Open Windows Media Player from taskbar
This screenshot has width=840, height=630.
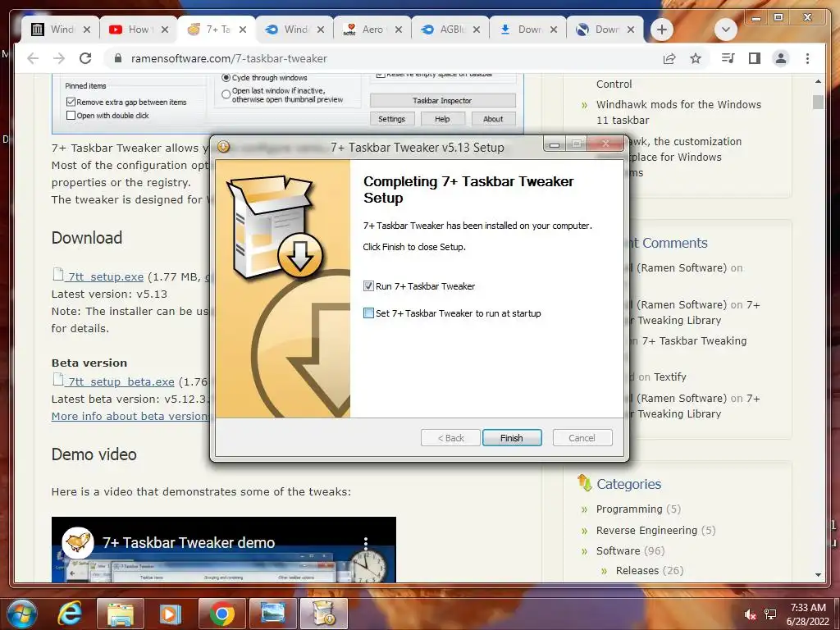(170, 614)
